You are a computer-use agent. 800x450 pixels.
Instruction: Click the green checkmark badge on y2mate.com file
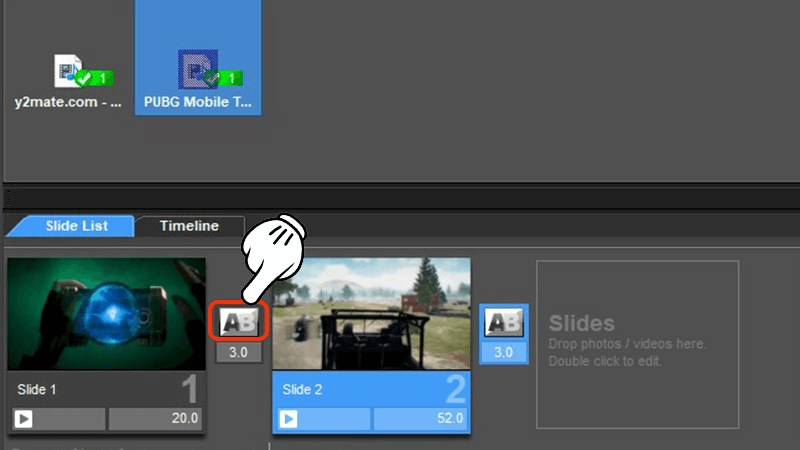pos(98,77)
